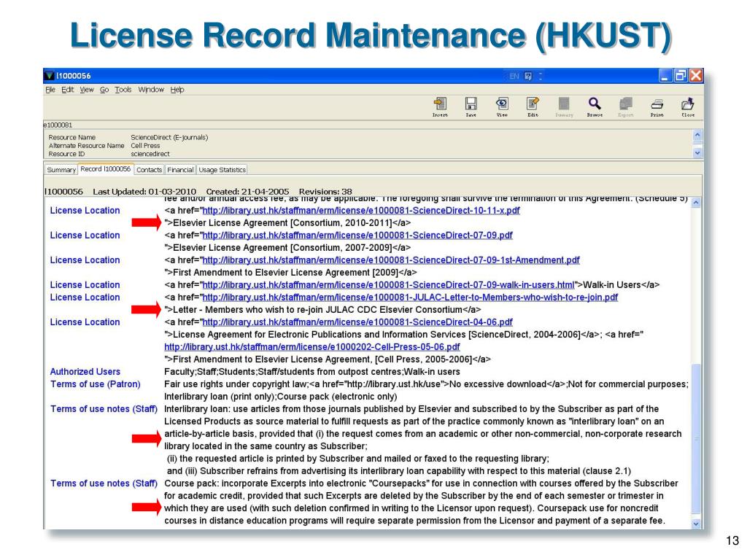
Task: Open the Cell-Press-05-06.pdf link
Action: (x=312, y=346)
